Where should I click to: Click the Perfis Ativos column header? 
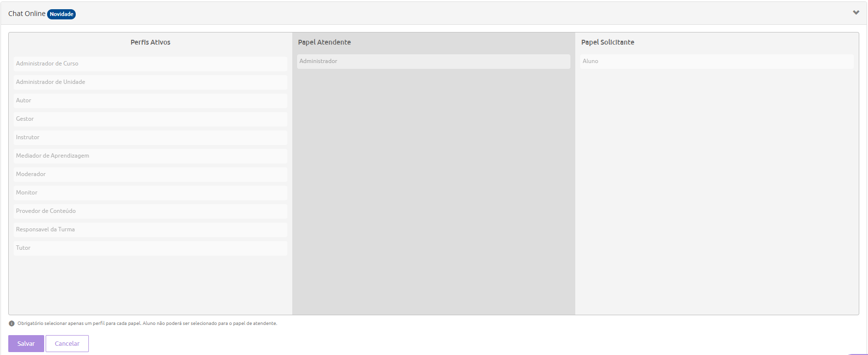click(150, 42)
